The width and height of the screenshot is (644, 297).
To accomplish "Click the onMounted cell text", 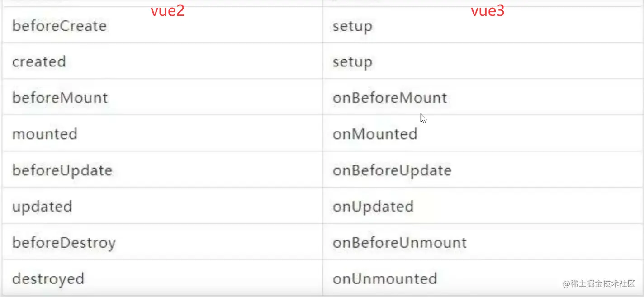I will pos(375,134).
